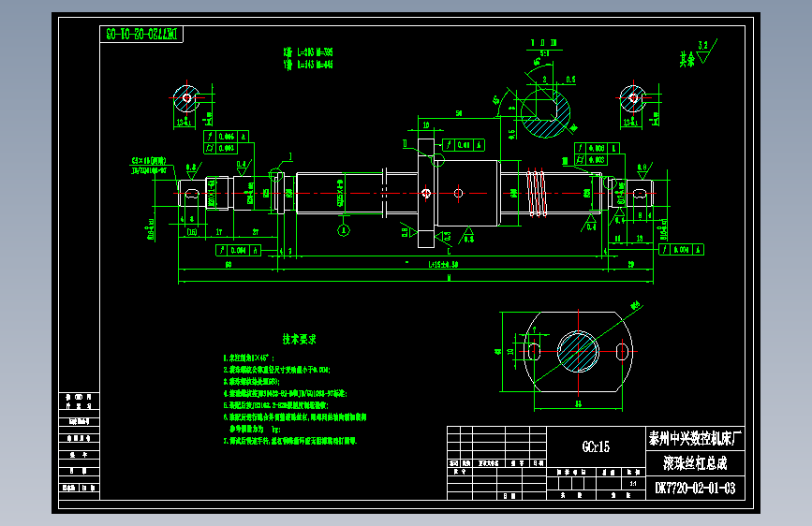
Task: Select the 1:1 scale cell in title block
Action: coord(633,484)
